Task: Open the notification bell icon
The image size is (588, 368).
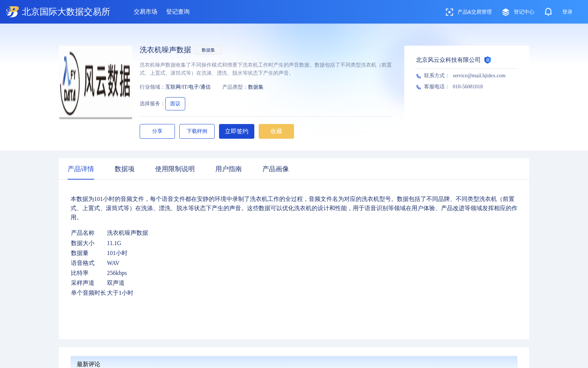Action: (548, 12)
